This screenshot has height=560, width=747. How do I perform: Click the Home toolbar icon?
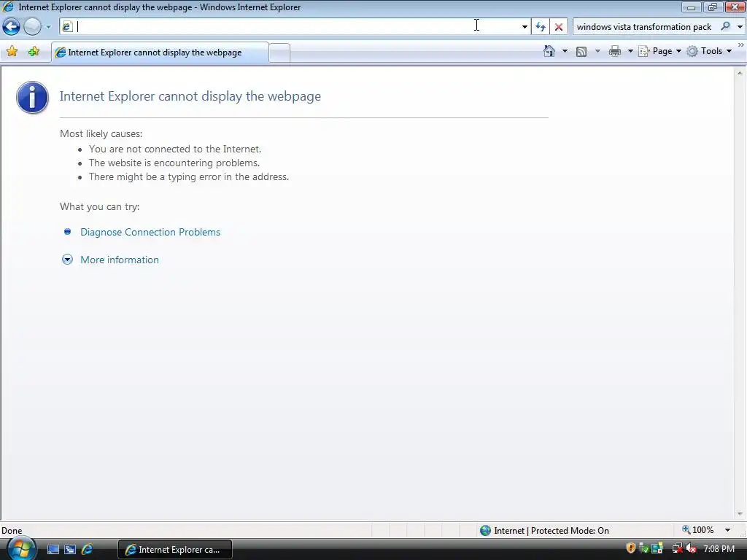tap(549, 51)
